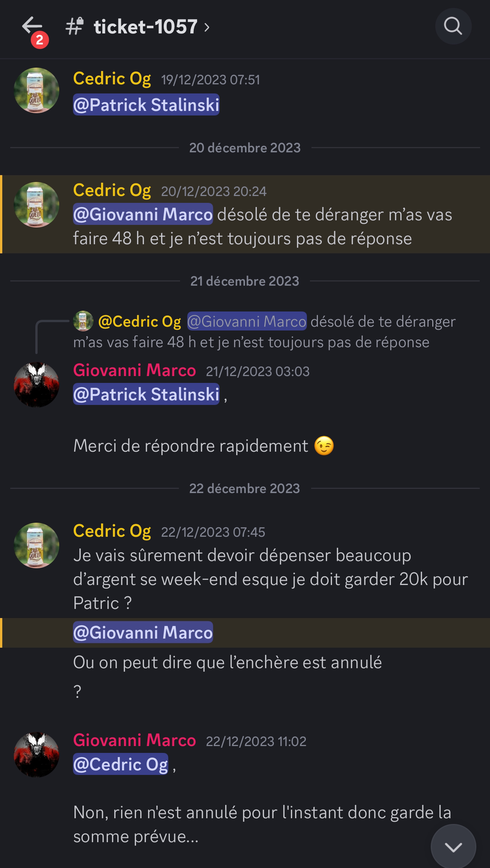490x868 pixels.
Task: Tap the winking emoji after 'rapidement'
Action: (324, 446)
